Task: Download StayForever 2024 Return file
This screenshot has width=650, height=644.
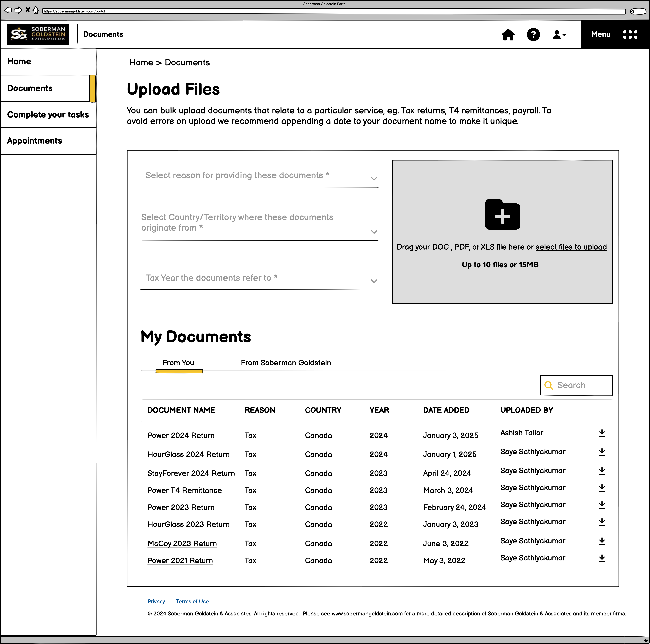Action: tap(602, 471)
